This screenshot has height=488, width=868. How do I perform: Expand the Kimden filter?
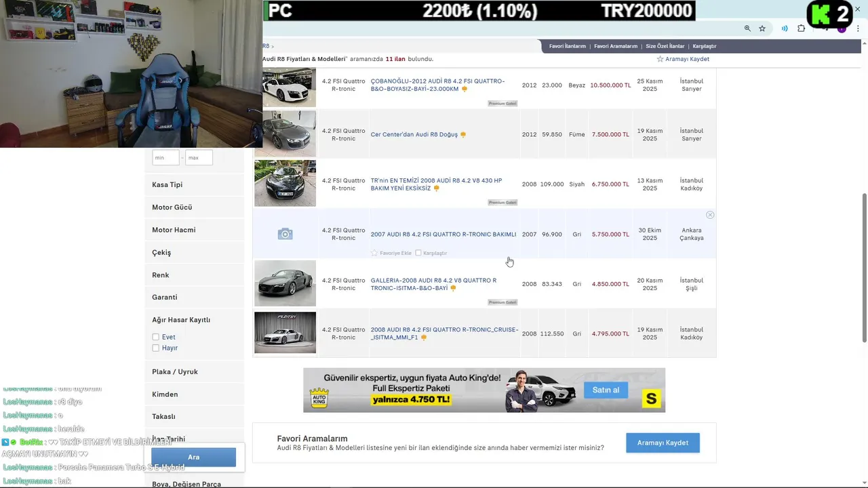click(194, 394)
